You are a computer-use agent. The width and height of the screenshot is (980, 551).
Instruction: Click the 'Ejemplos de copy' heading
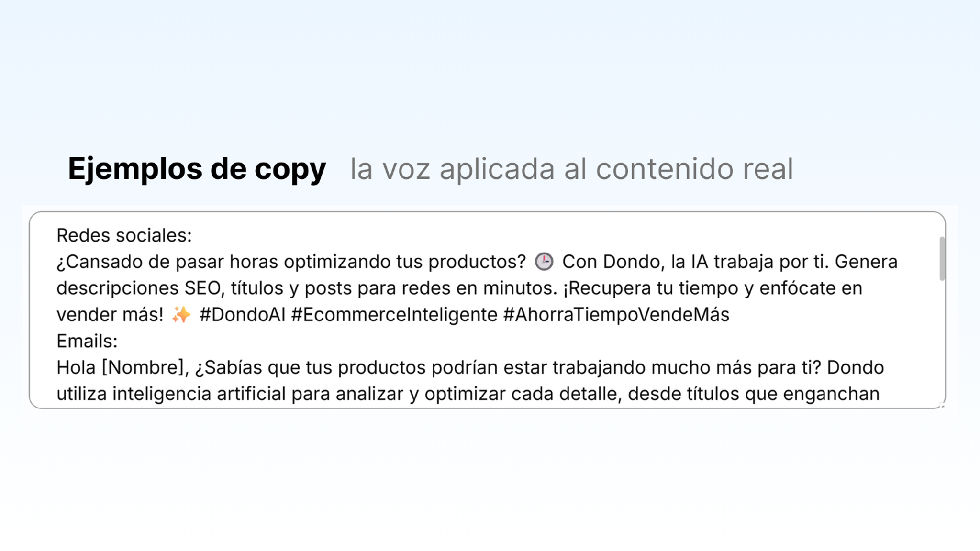(x=197, y=168)
